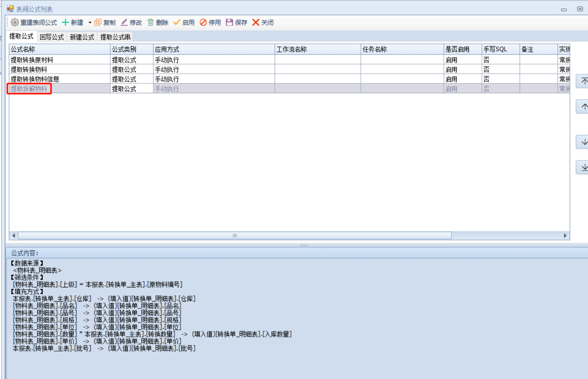This screenshot has width=588, height=379.
Task: Open the 提取公式串 tab
Action: coord(115,37)
